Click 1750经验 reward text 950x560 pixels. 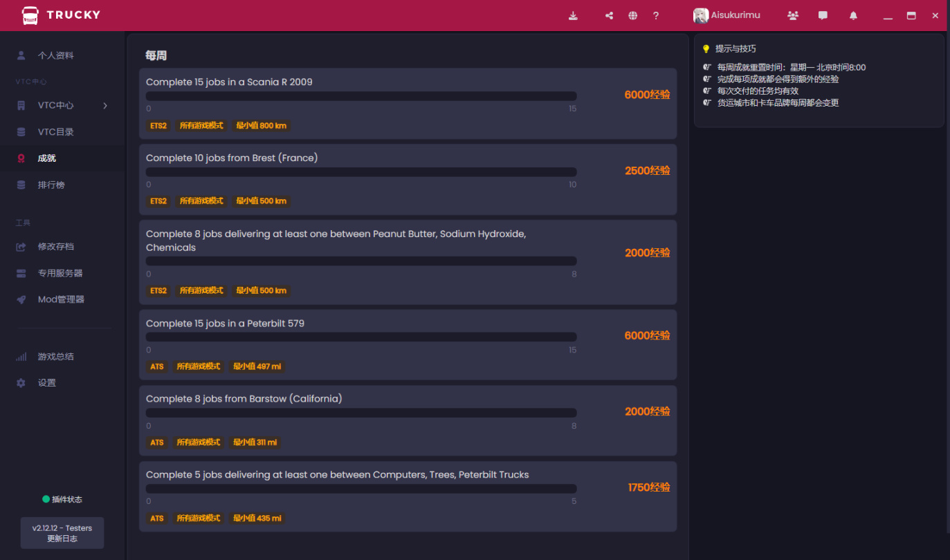649,487
